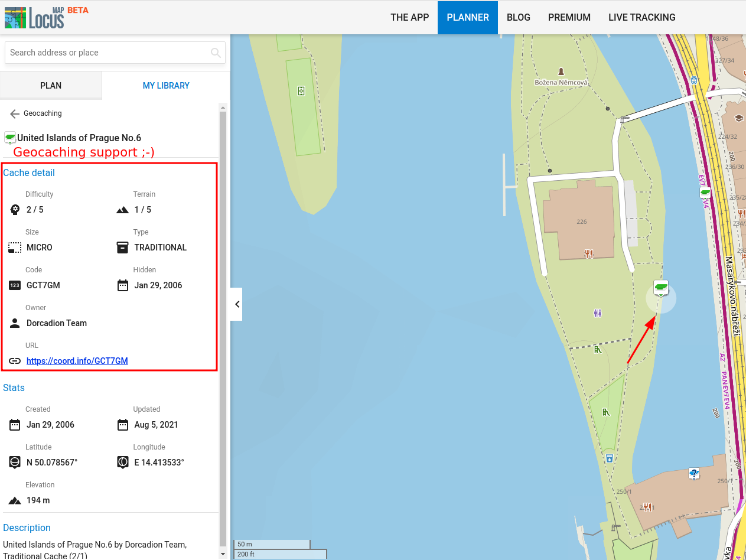This screenshot has height=560, width=746.
Task: Open the PREMIUM page
Action: (x=569, y=17)
